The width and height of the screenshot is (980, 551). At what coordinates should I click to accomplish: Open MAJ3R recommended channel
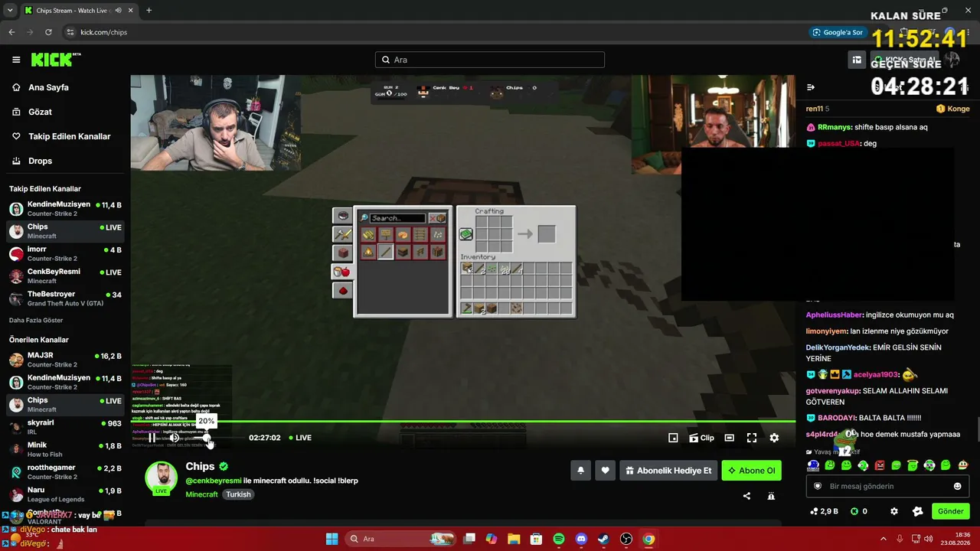pyautogui.click(x=65, y=360)
